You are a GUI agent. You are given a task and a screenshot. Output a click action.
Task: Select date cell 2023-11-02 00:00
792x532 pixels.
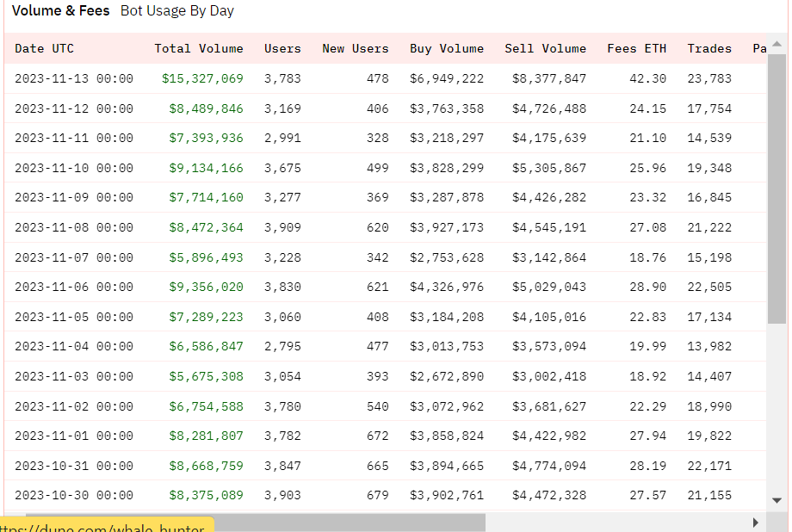point(74,406)
